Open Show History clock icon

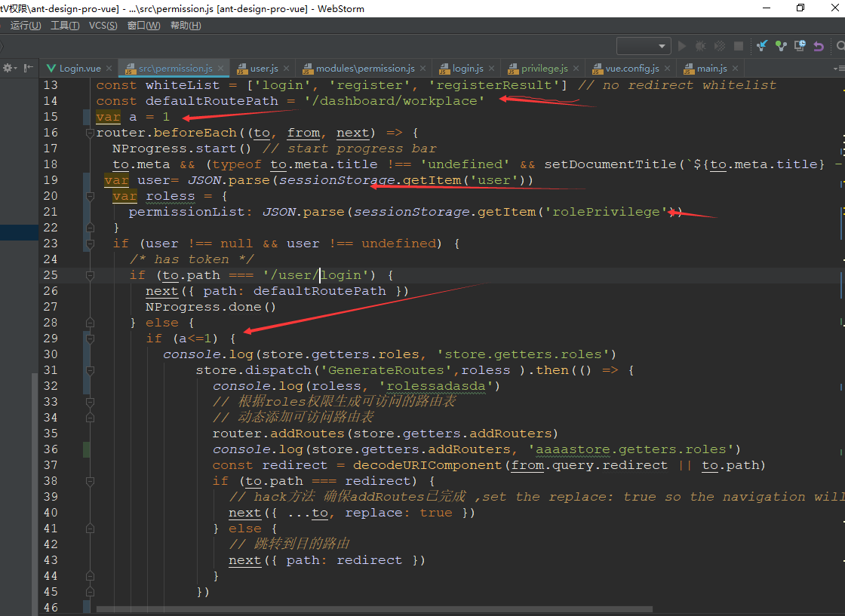pyautogui.click(x=800, y=46)
